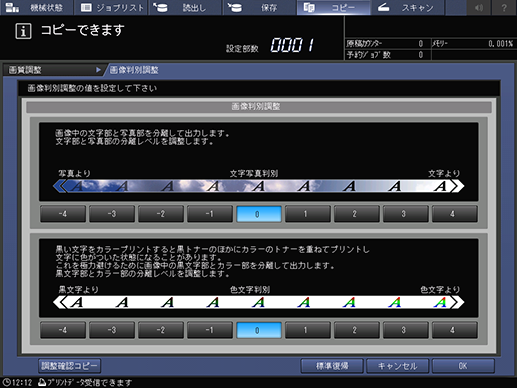Set text/photo separation level to -3

click(x=112, y=214)
